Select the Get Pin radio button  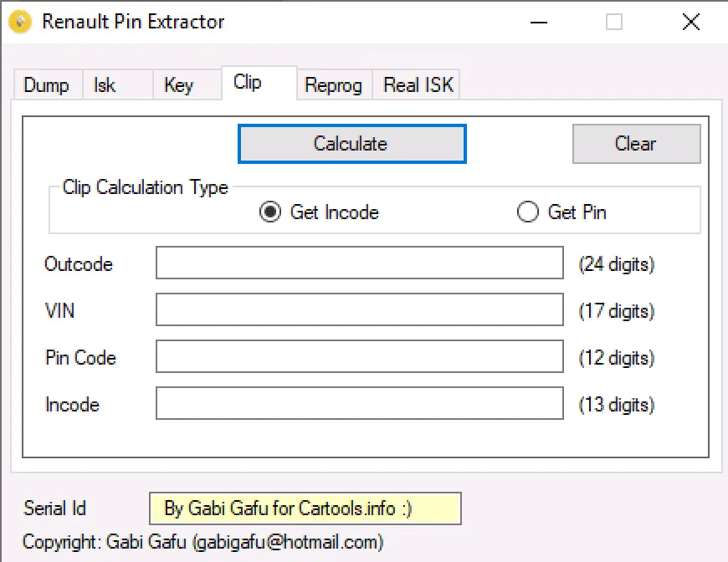pos(528,212)
